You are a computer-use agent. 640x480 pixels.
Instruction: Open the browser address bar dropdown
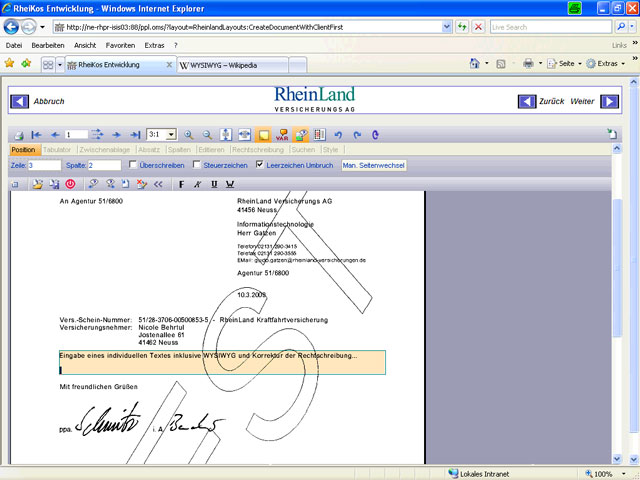(447, 27)
